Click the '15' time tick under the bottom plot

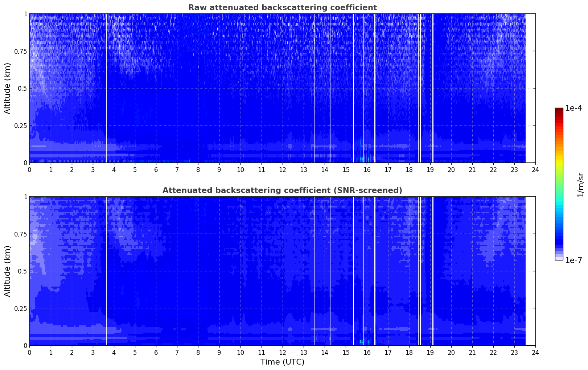pos(346,352)
